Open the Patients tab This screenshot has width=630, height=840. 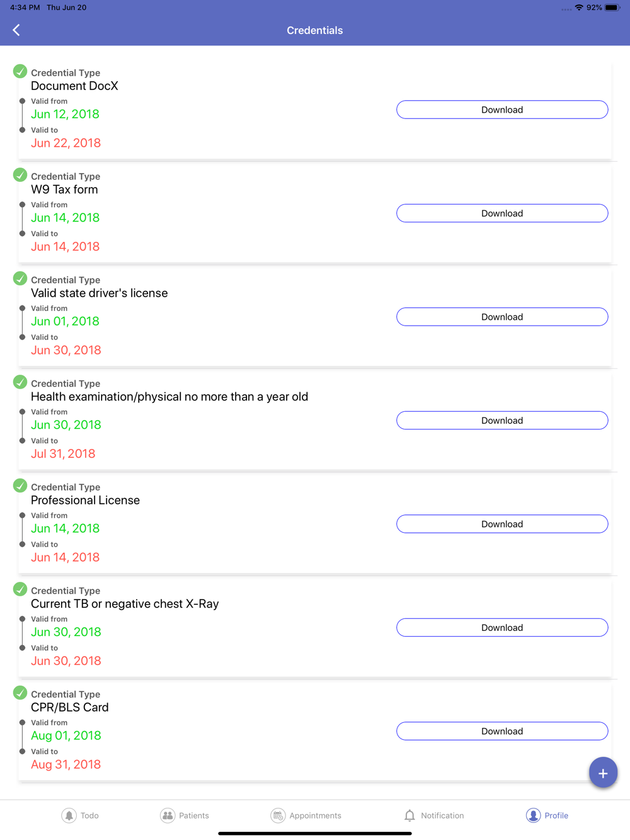click(x=185, y=815)
